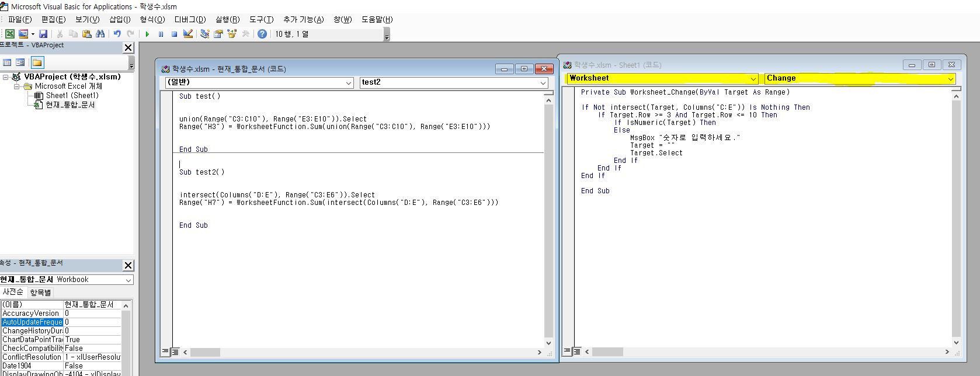Click Full Module View button in Sheet1 code window
Viewport: 980px width, 376px height.
[577, 351]
